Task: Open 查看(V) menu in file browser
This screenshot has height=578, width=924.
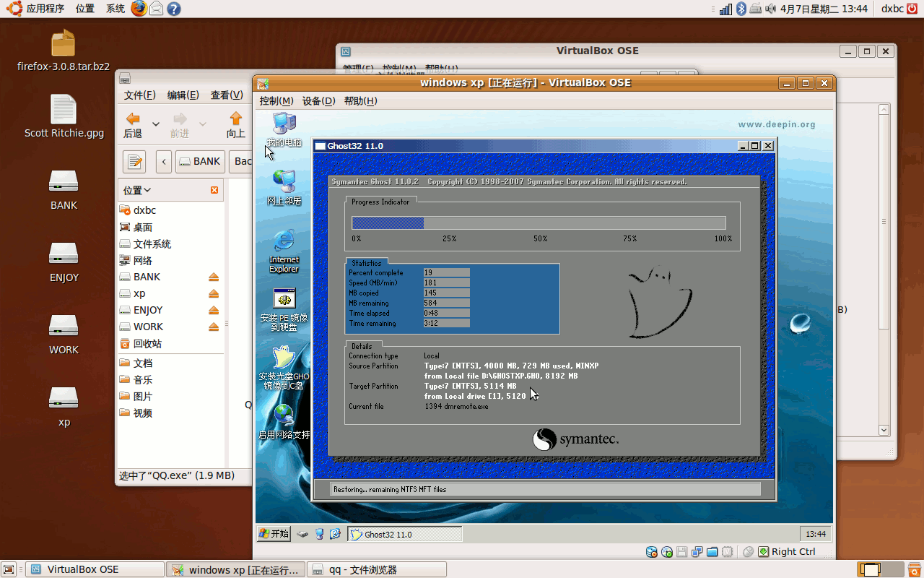Action: pyautogui.click(x=227, y=95)
